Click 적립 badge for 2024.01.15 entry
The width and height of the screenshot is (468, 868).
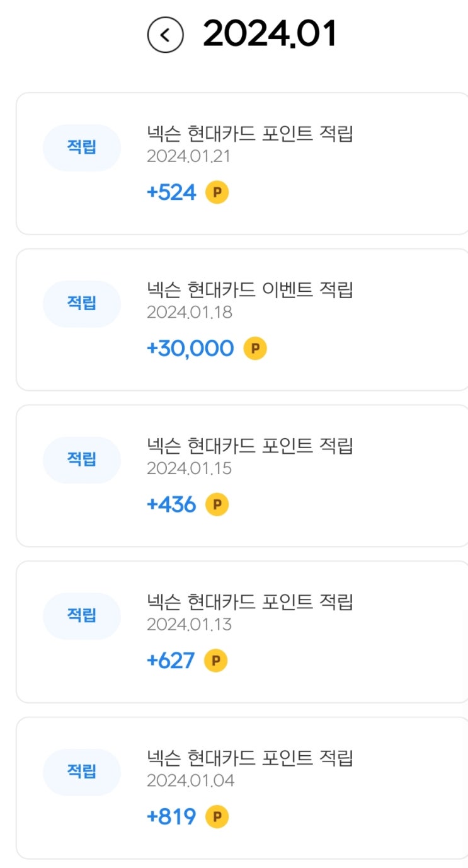(82, 460)
